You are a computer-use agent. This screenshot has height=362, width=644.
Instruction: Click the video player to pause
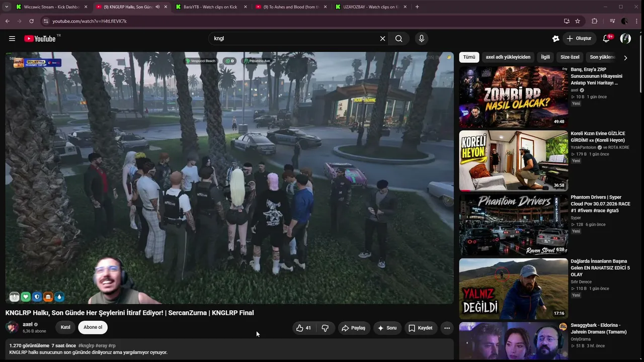click(x=229, y=178)
